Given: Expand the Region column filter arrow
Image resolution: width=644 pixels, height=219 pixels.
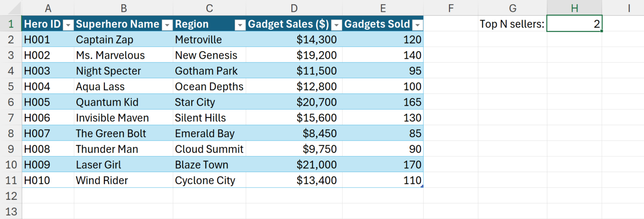Looking at the screenshot, I should click(240, 25).
